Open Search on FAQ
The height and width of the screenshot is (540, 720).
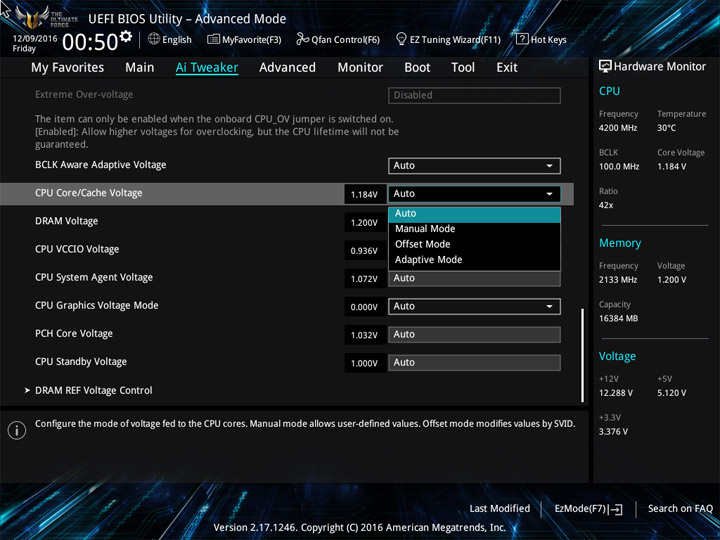(x=680, y=509)
